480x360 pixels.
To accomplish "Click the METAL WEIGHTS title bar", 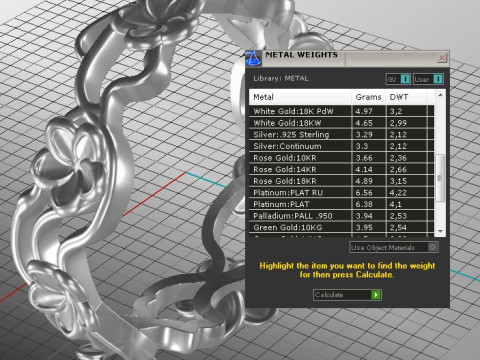I will click(x=347, y=59).
